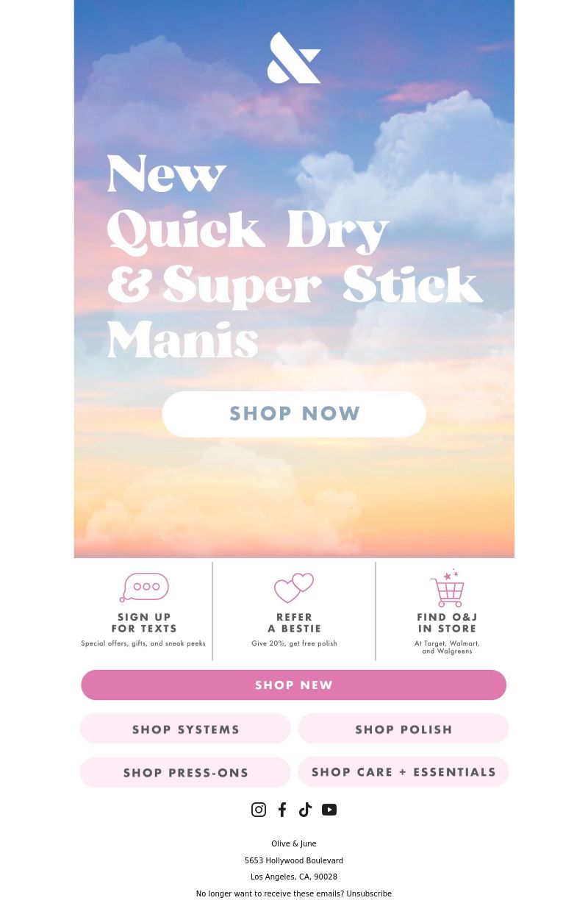
Task: Open SHOP PRESS-ONS button
Action: pyautogui.click(x=185, y=772)
